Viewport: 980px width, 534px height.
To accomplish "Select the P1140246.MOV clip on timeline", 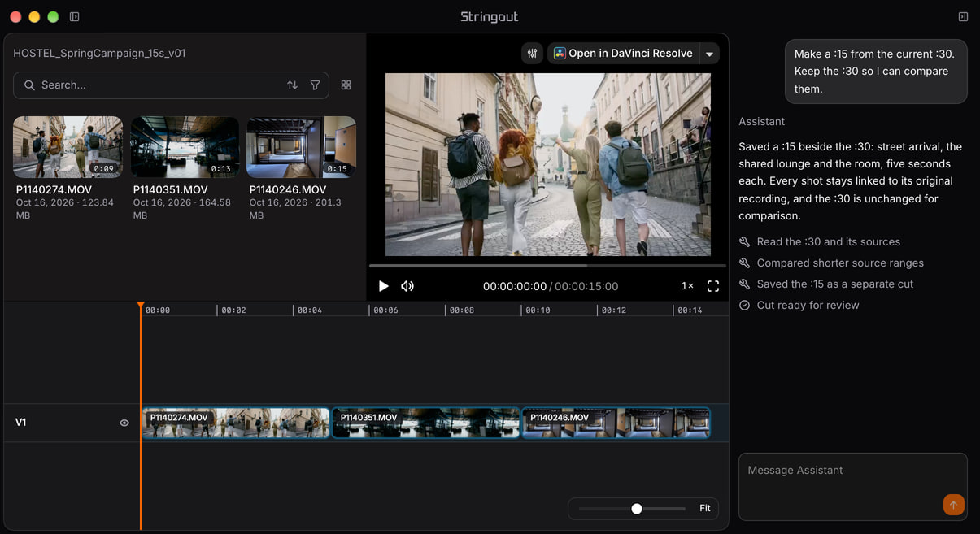I will point(616,423).
